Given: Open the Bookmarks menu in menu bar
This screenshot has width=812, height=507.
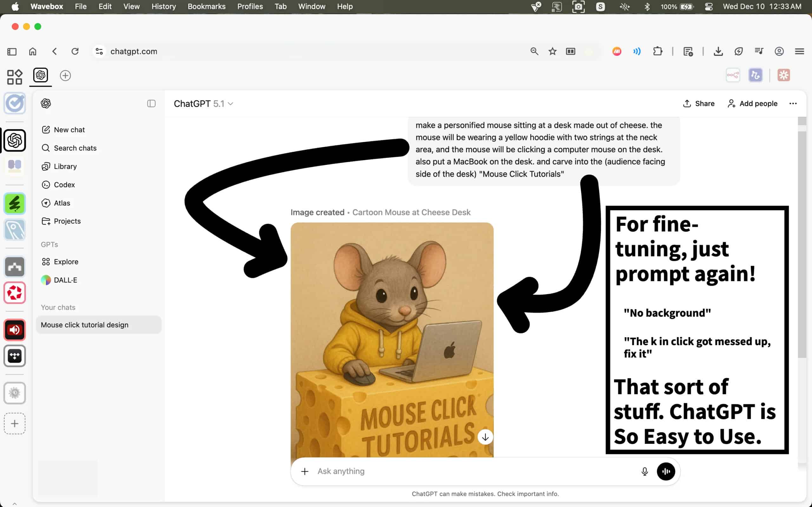Looking at the screenshot, I should point(206,6).
